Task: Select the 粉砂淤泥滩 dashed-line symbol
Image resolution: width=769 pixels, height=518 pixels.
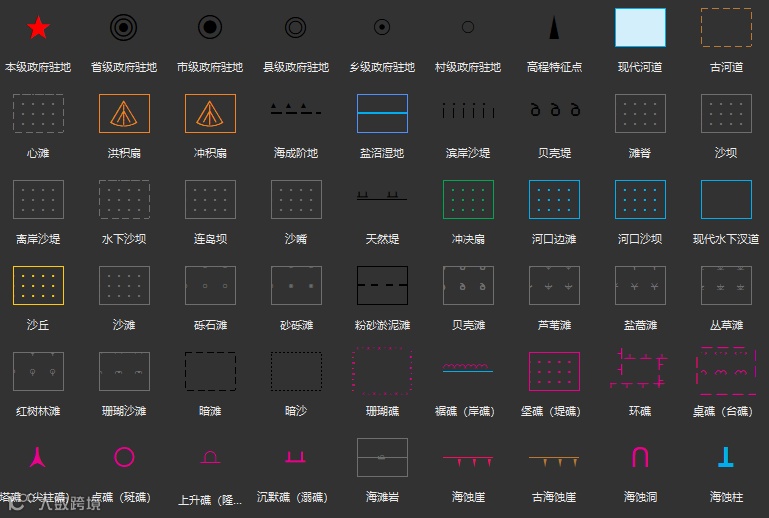Action: click(383, 285)
